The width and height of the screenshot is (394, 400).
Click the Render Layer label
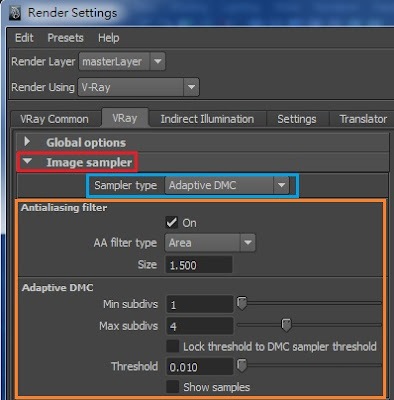[x=43, y=62]
